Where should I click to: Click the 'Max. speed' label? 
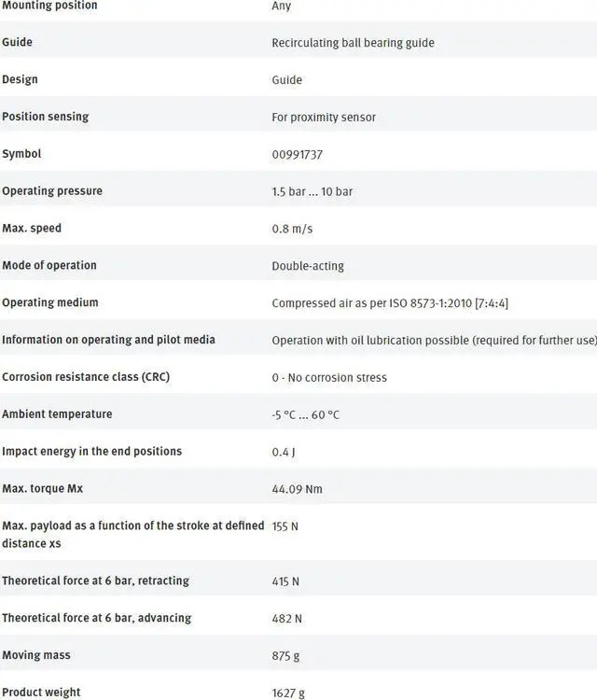(32, 229)
